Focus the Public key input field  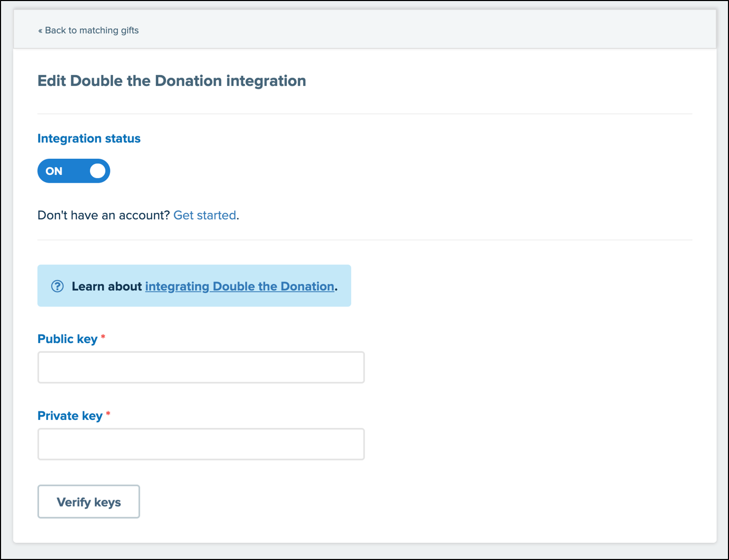(201, 367)
